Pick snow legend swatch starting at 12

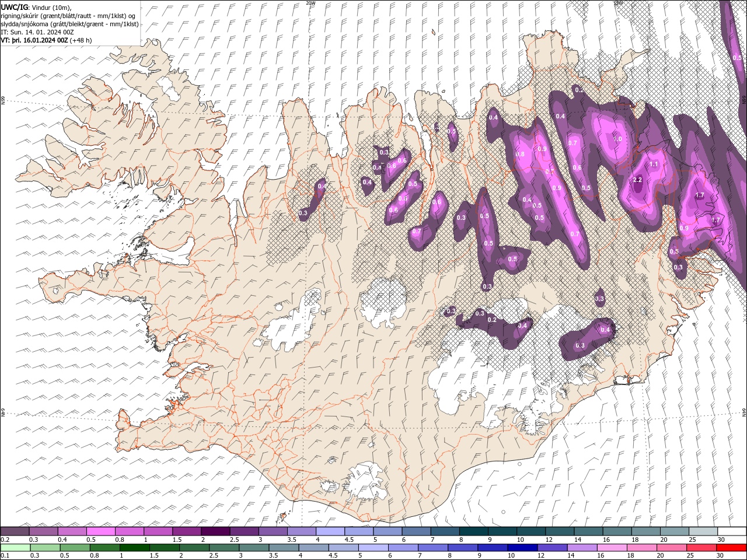[x=560, y=531]
